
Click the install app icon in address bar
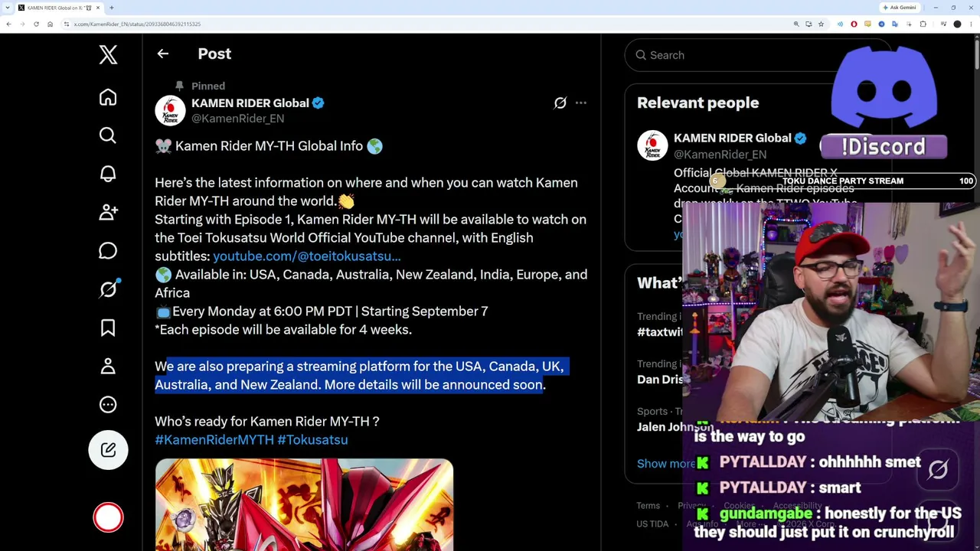point(808,24)
